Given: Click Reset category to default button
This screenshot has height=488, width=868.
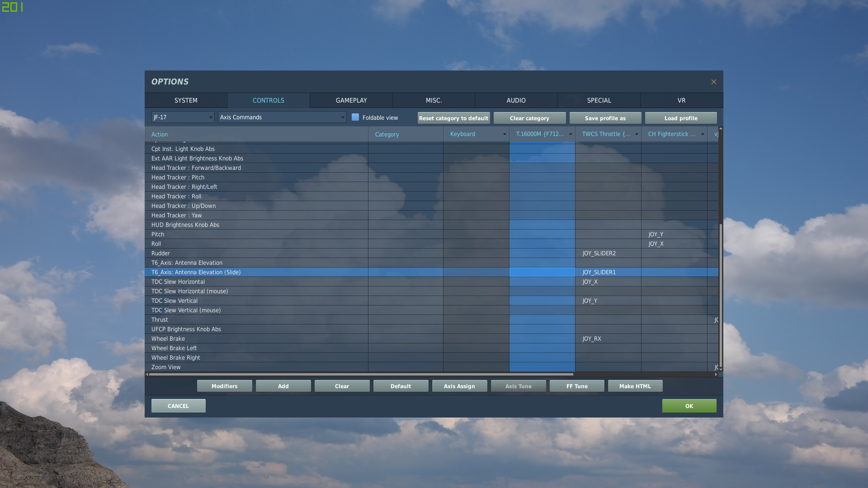Looking at the screenshot, I should (x=453, y=118).
